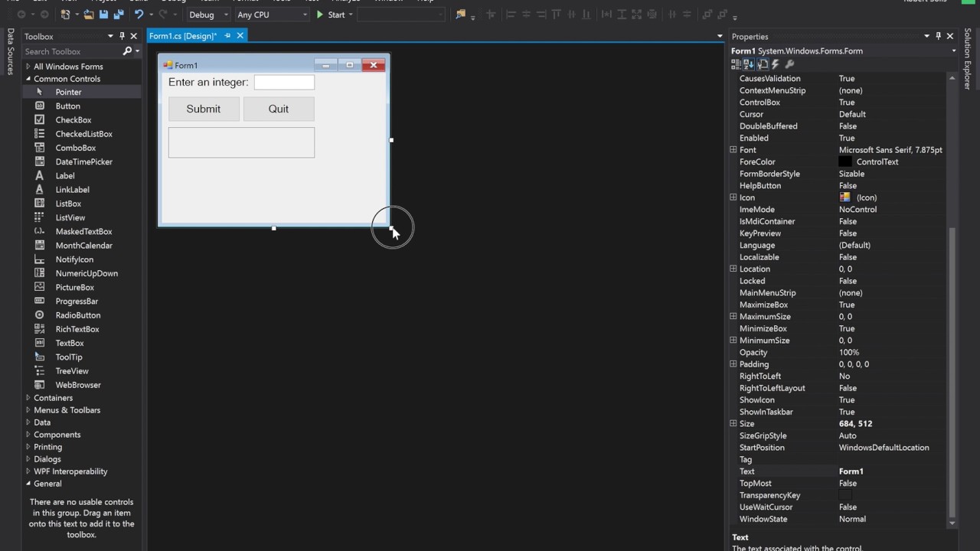Click the Categorized view icon in Properties
The image size is (980, 551).
737,64
